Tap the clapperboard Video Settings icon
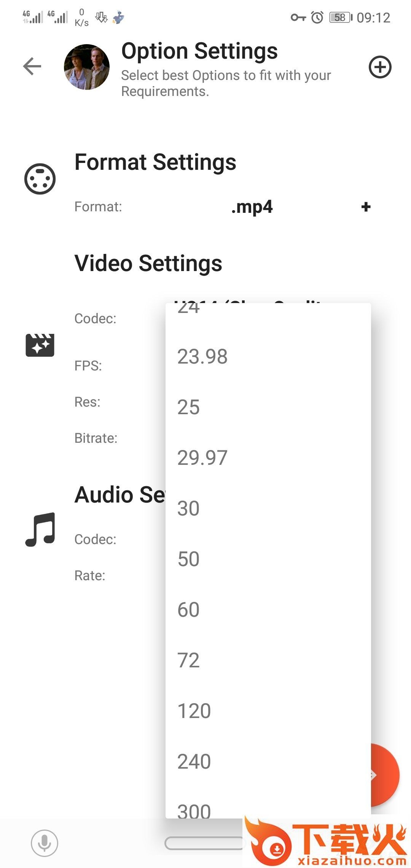 [x=40, y=345]
